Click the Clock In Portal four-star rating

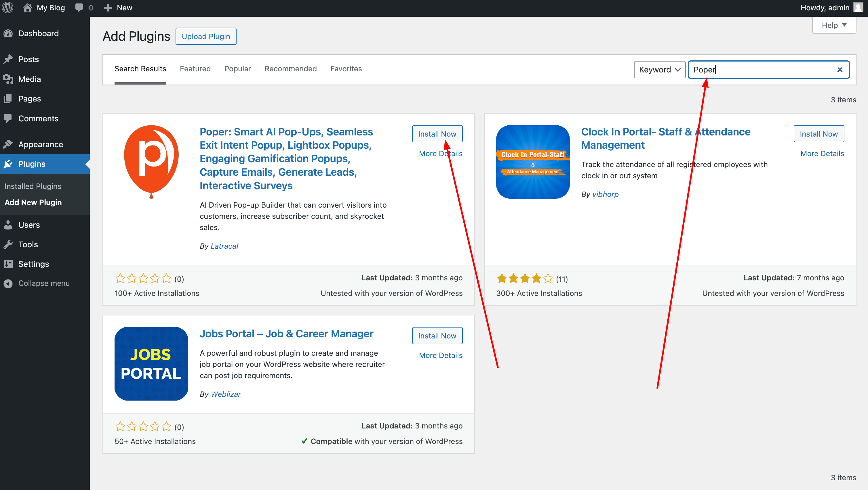click(525, 279)
